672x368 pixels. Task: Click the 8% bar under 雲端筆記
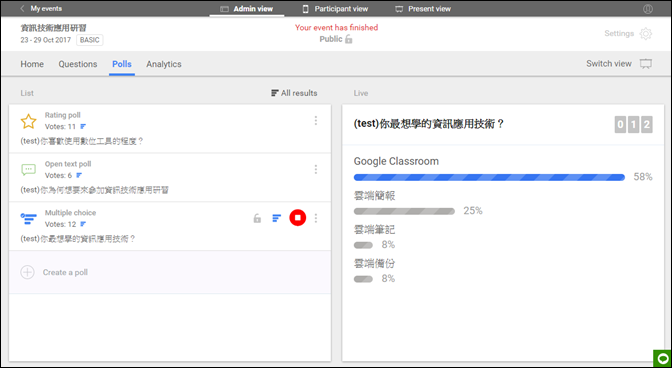(363, 245)
